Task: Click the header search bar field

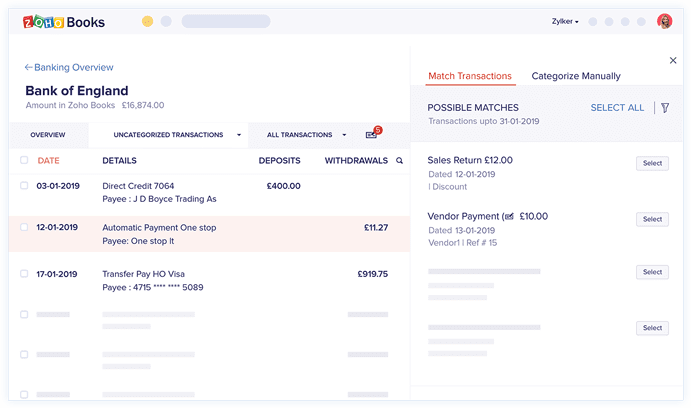Action: [226, 21]
